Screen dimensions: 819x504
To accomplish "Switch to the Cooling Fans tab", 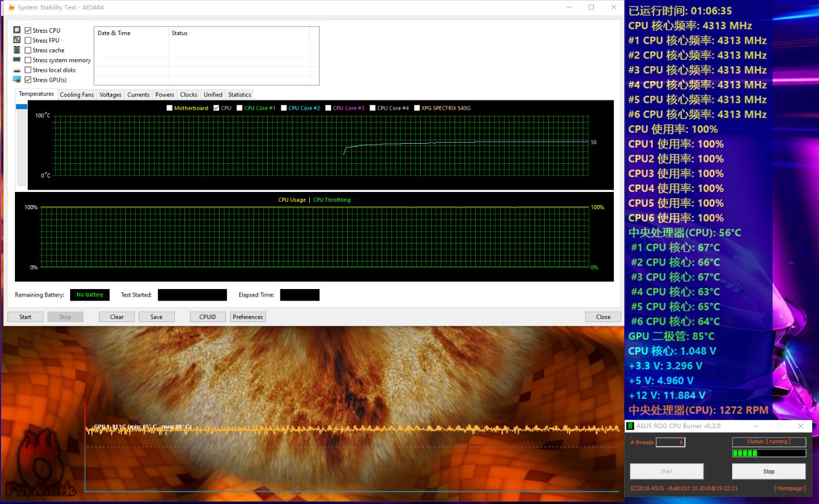I will (76, 95).
